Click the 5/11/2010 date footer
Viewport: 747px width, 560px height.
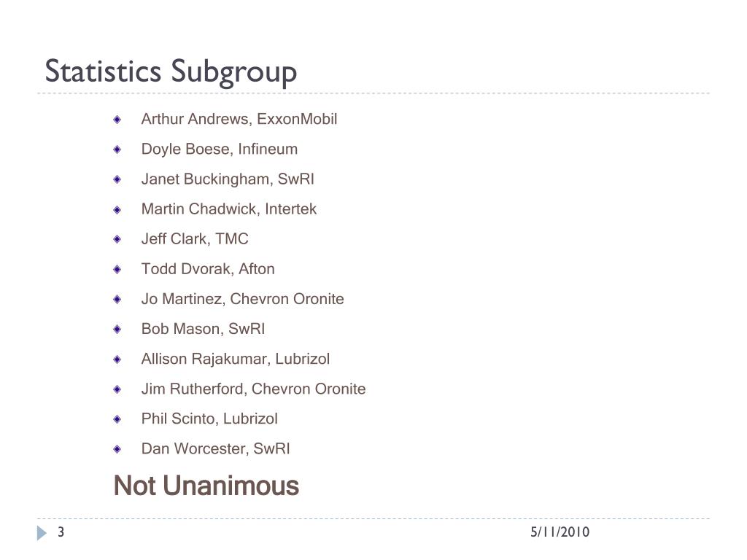pos(560,532)
